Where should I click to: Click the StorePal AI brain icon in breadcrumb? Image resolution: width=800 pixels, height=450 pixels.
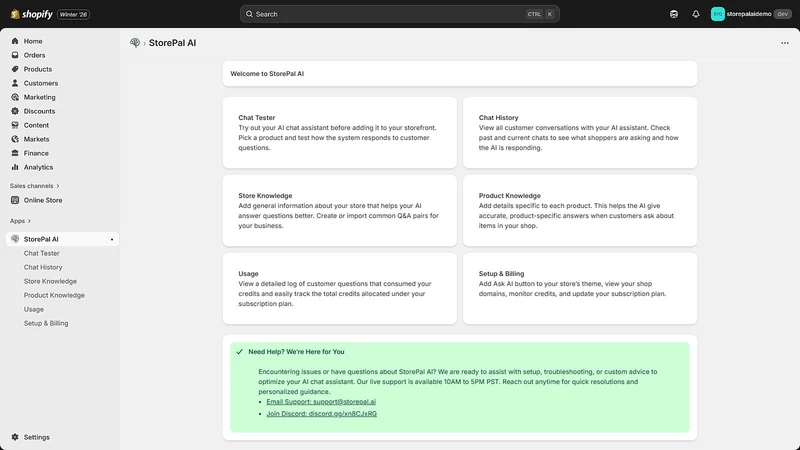click(135, 43)
